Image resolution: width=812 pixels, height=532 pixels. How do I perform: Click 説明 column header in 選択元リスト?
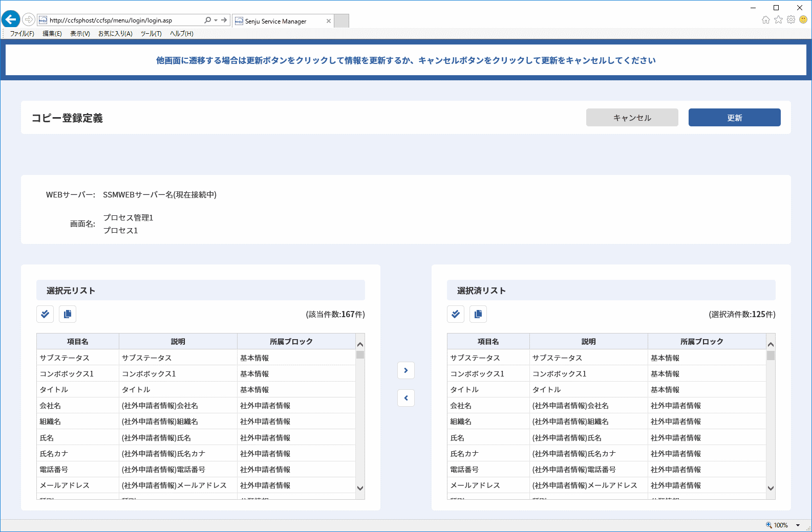pos(178,342)
